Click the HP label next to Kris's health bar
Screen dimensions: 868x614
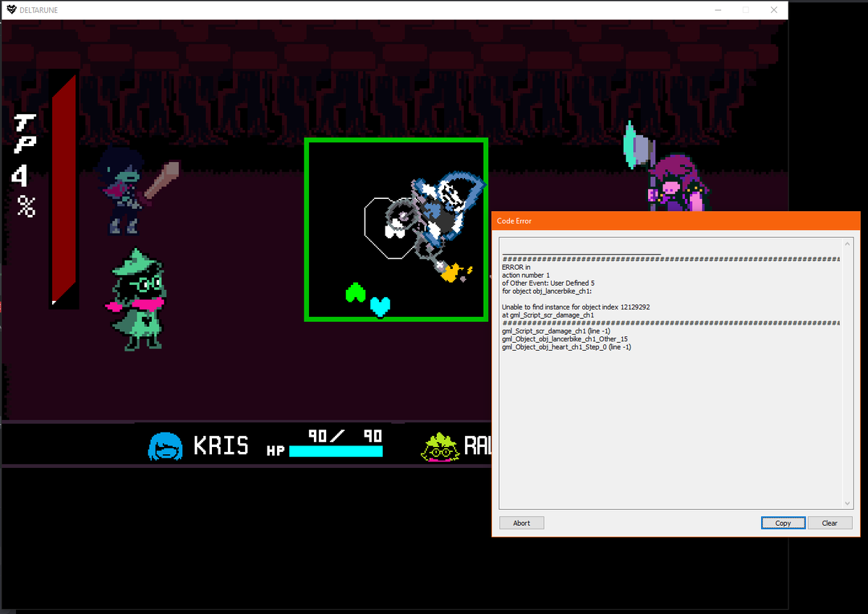click(x=276, y=451)
